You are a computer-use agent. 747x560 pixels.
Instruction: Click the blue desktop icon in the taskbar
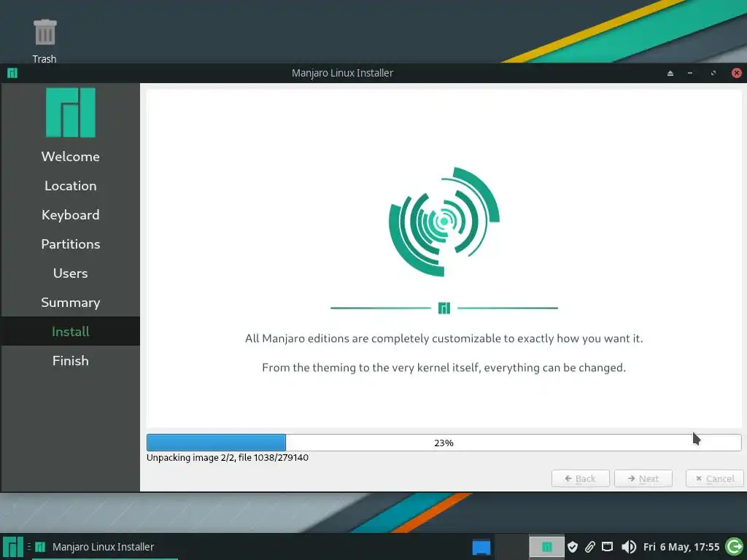pyautogui.click(x=481, y=547)
